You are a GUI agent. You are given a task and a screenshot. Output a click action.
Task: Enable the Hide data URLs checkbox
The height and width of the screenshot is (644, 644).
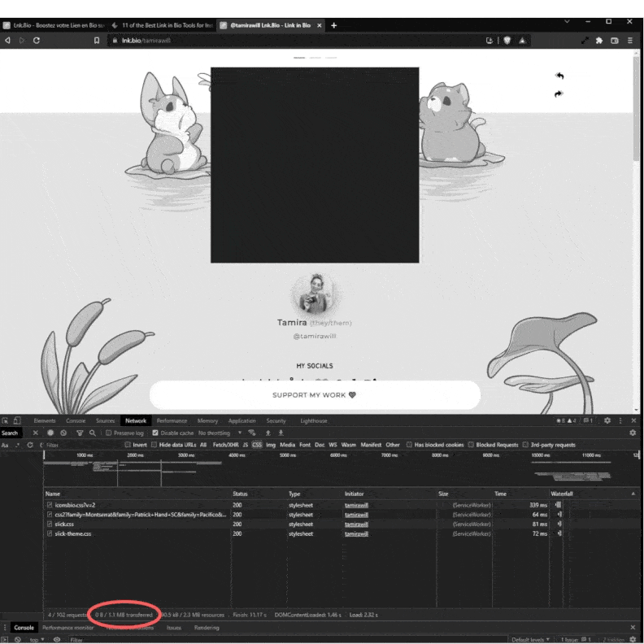[154, 445]
